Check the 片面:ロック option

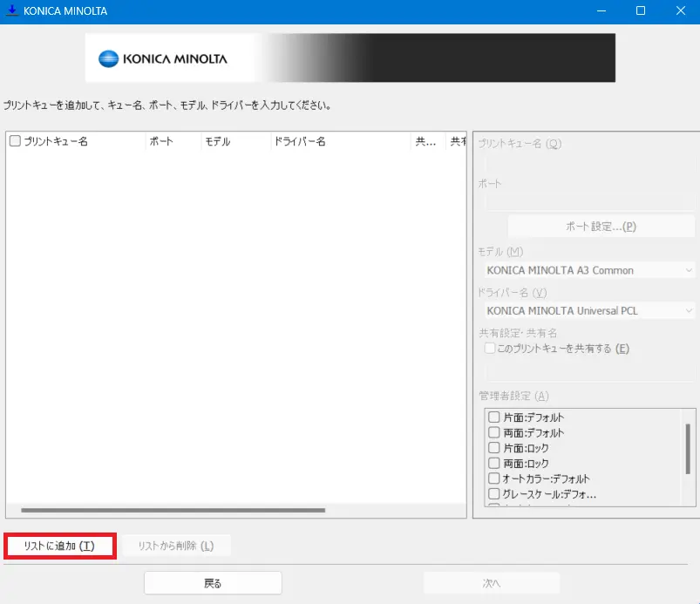click(x=494, y=448)
